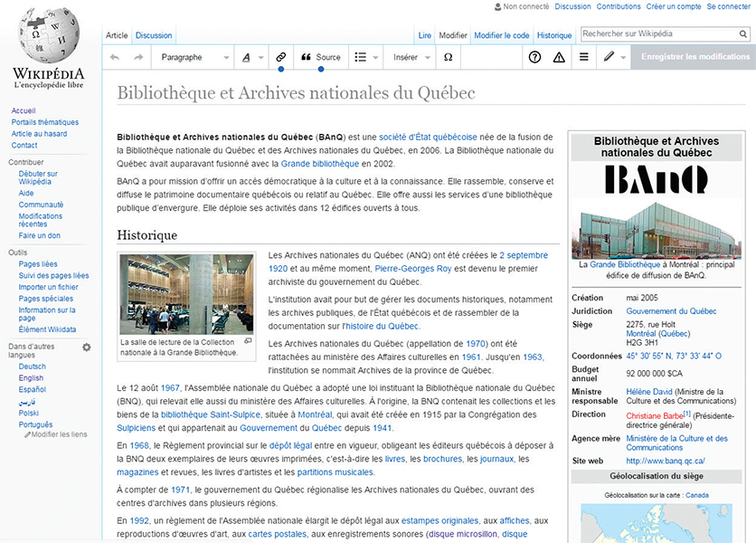Switch to the Article tab
756x543 pixels.
117,35
